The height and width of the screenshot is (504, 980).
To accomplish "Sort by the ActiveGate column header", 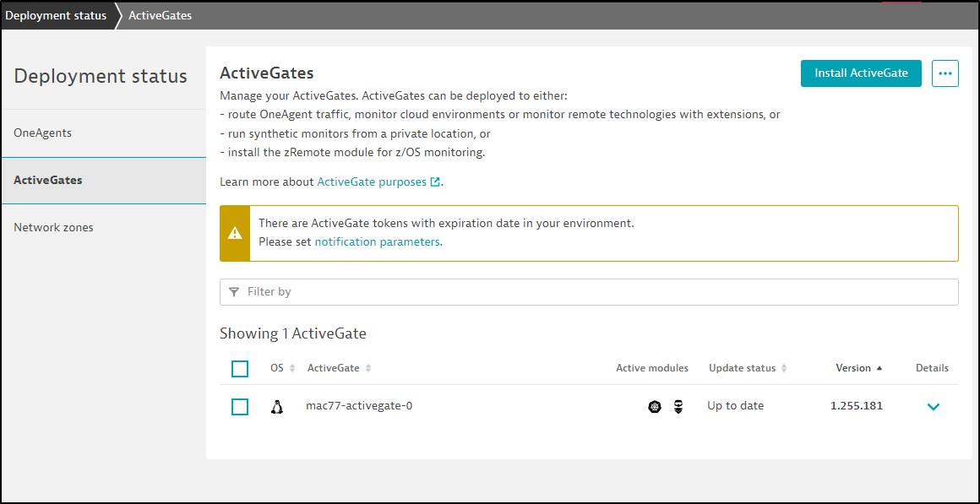I will pyautogui.click(x=340, y=368).
